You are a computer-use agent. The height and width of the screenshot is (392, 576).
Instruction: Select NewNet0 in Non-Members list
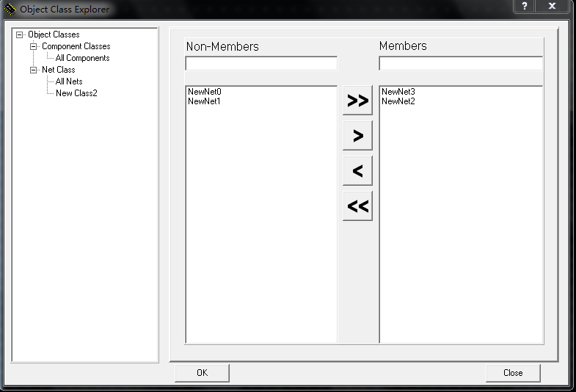(204, 92)
